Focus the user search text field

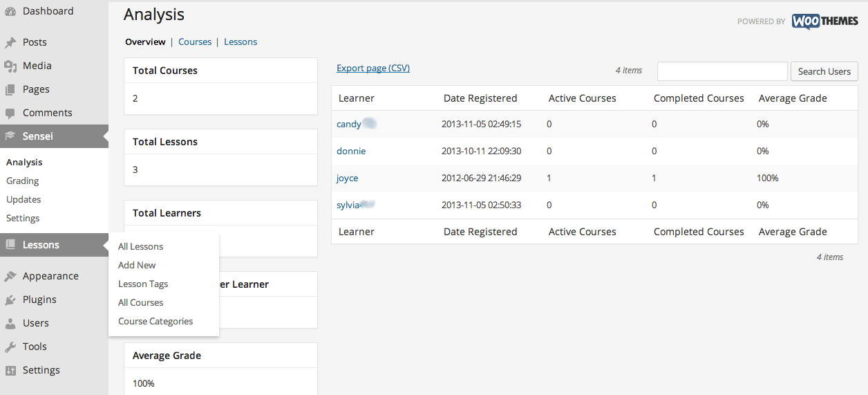point(722,71)
